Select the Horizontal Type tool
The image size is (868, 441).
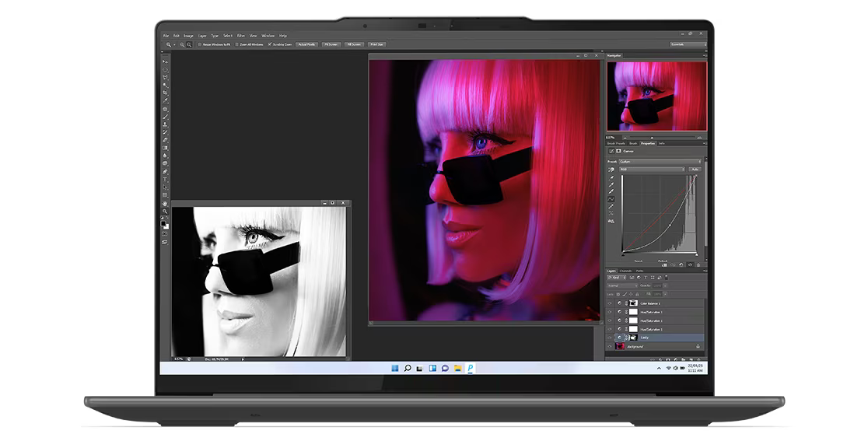click(165, 180)
